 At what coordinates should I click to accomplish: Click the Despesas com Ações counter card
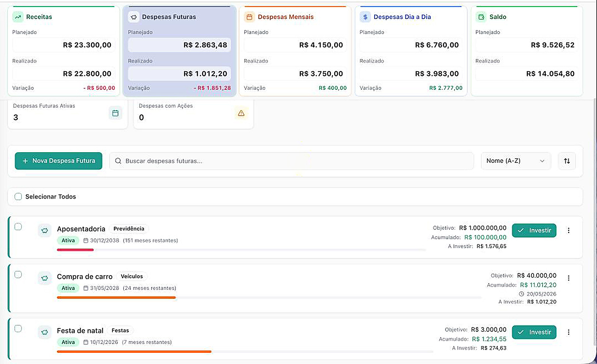click(194, 114)
